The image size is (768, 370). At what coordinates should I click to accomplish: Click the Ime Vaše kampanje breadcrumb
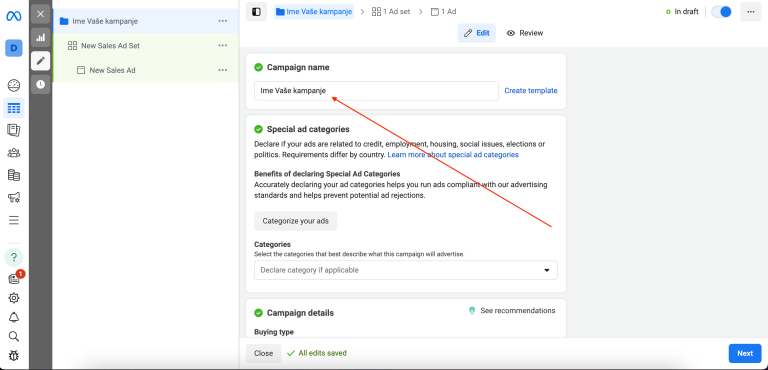[314, 12]
